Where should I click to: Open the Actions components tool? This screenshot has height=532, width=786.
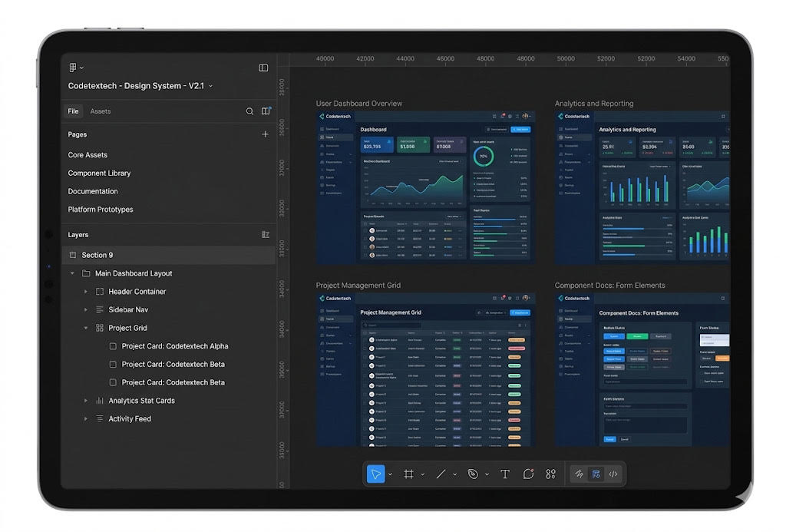(x=550, y=474)
